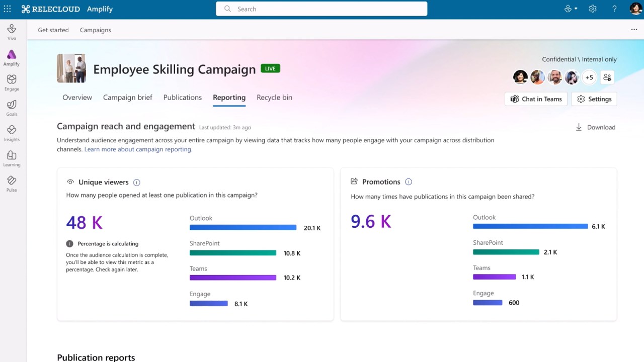Open campaign Settings button
The width and height of the screenshot is (644, 362).
pos(594,99)
